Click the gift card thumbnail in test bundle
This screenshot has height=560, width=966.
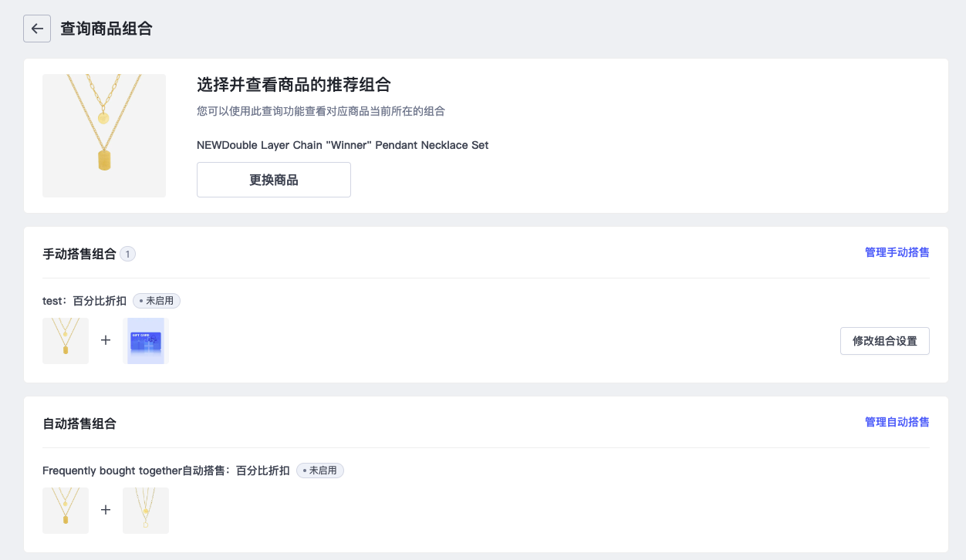coord(146,341)
